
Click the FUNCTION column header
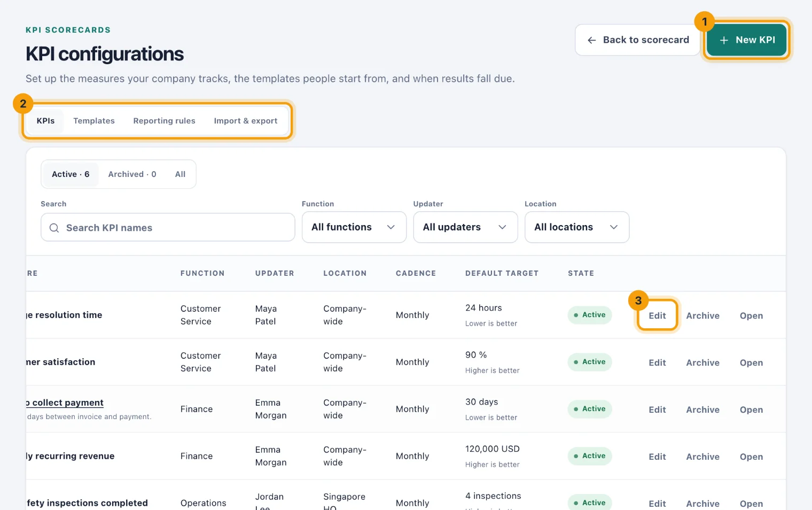(x=202, y=273)
